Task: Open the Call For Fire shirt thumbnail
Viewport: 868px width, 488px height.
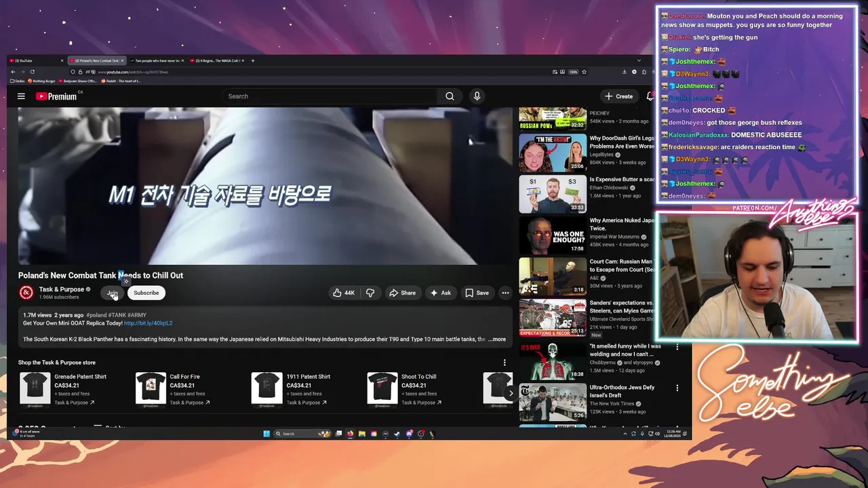Action: click(151, 388)
